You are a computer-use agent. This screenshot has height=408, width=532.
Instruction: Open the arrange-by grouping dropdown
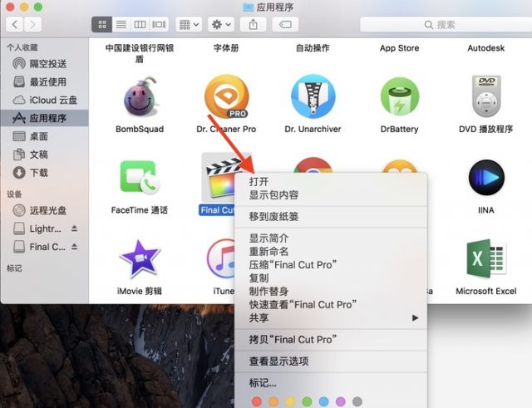[189, 24]
